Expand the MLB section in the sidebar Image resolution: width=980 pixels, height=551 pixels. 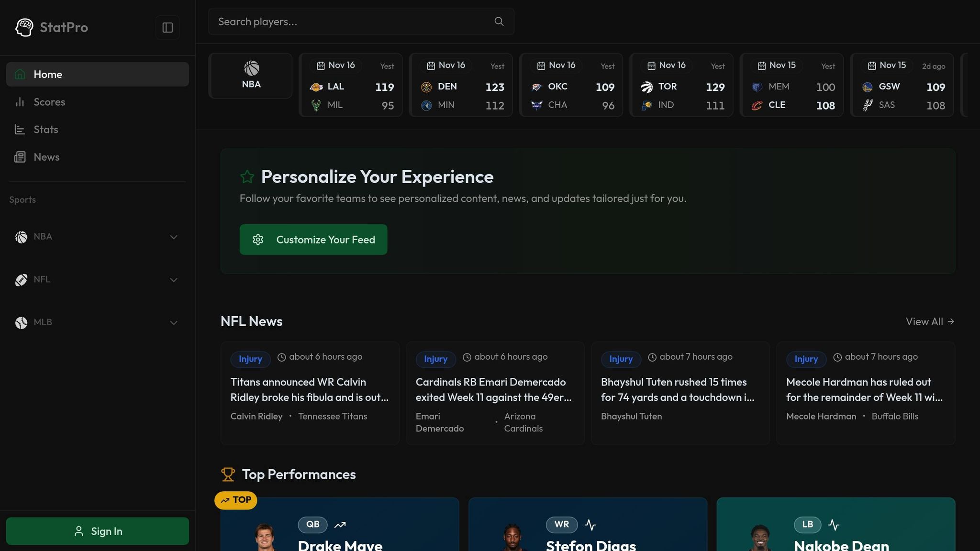click(x=173, y=322)
